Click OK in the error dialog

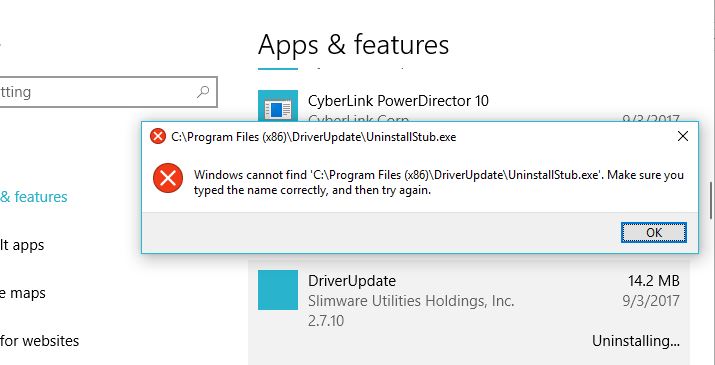pos(653,233)
